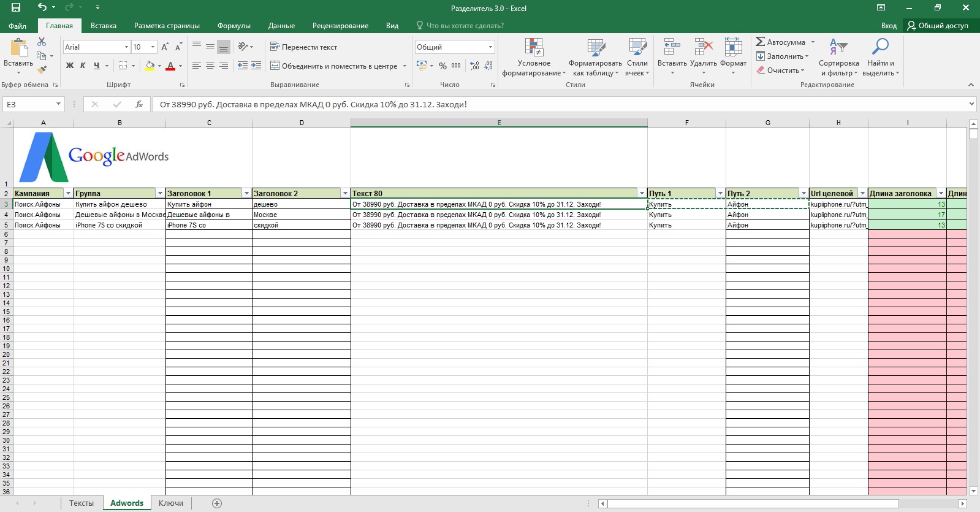
Task: Align text left icon
Action: (197, 66)
